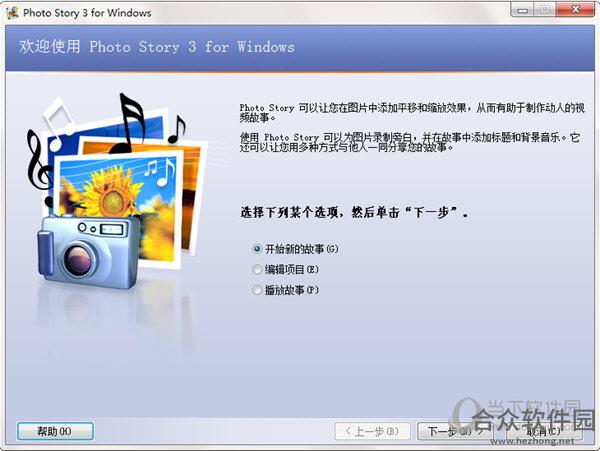Click the maximize window button
This screenshot has height=451, width=600.
[x=545, y=10]
